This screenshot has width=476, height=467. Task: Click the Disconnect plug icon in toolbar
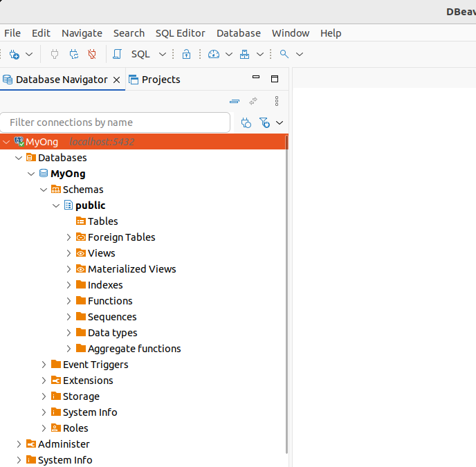[x=91, y=54]
